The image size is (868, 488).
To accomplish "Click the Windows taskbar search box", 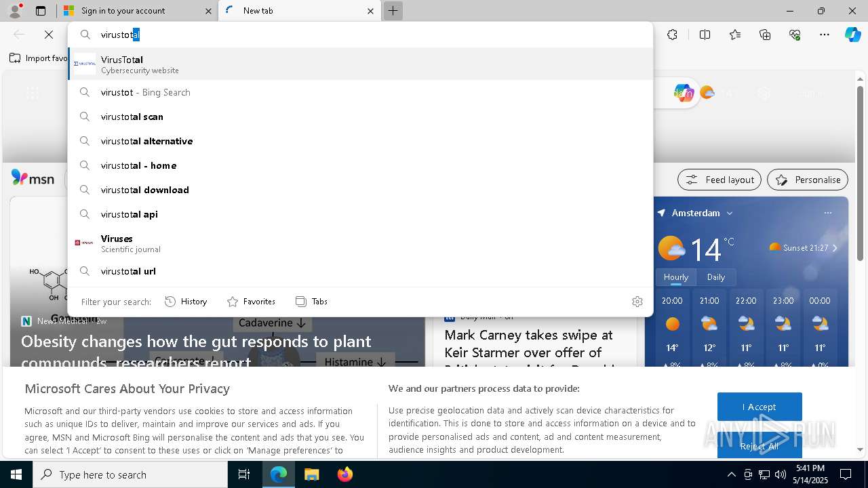I will (x=130, y=474).
